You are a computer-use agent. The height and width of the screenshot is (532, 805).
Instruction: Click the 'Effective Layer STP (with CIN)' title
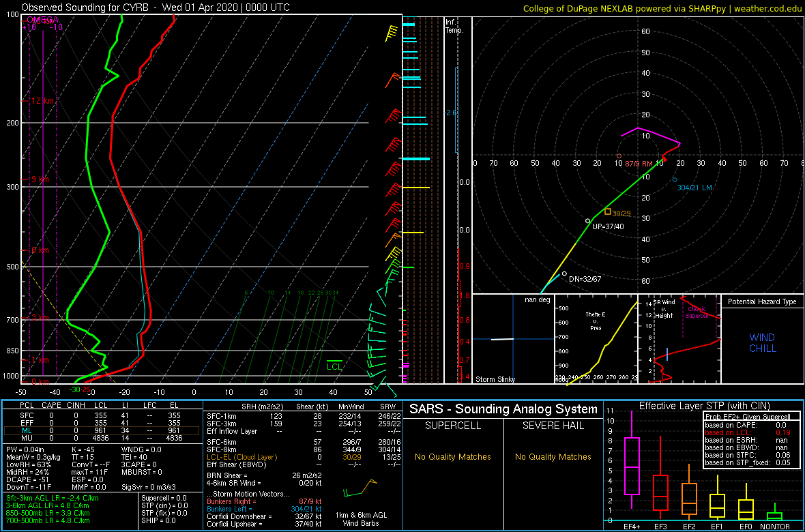[704, 406]
